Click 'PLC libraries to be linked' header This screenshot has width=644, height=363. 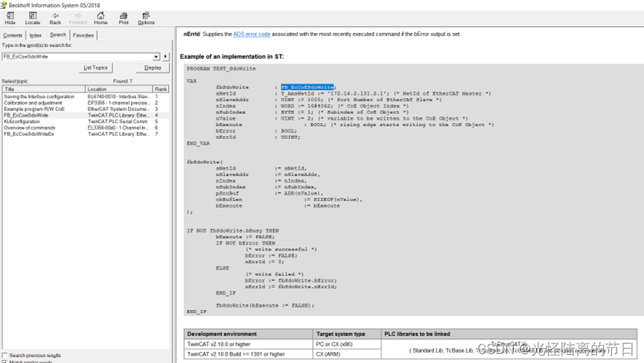[509, 334]
